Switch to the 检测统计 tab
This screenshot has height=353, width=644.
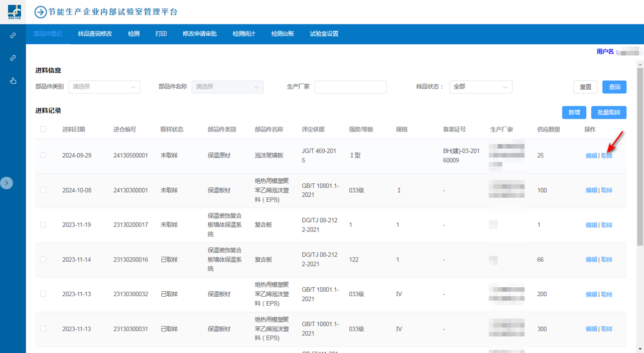pyautogui.click(x=244, y=34)
